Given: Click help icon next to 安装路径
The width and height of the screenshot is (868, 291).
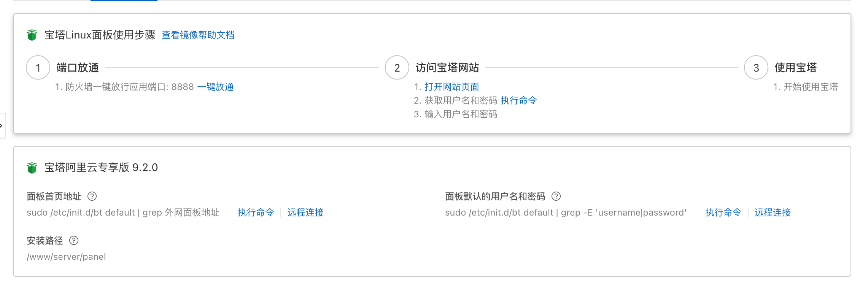Looking at the screenshot, I should pos(74,240).
